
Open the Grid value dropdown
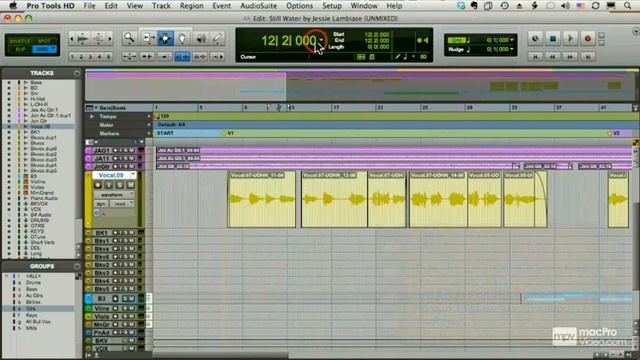pos(512,40)
